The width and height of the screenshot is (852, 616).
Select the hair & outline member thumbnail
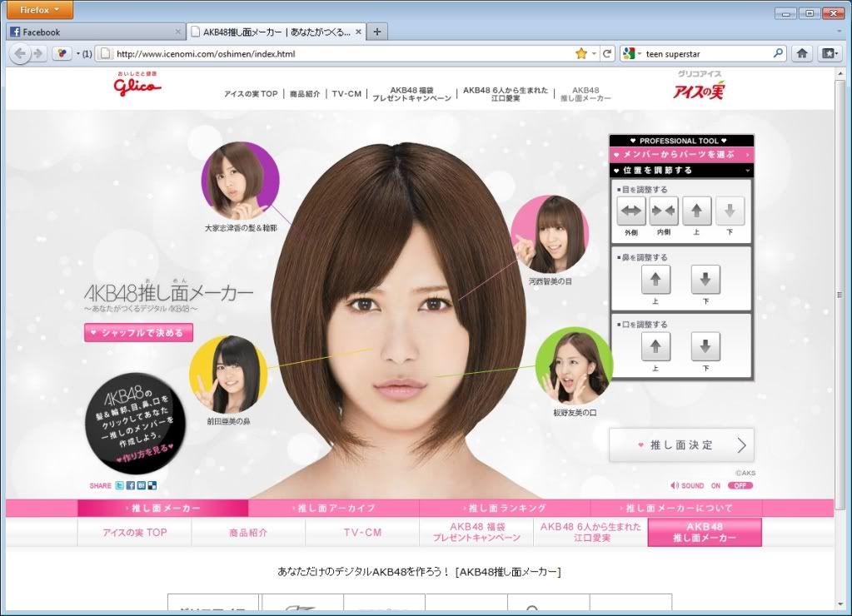click(240, 181)
